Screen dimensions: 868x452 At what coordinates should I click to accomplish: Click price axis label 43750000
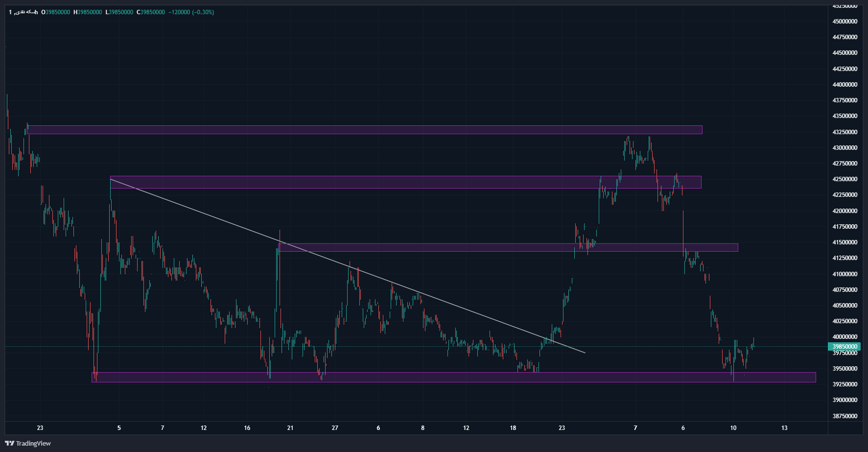(x=845, y=100)
